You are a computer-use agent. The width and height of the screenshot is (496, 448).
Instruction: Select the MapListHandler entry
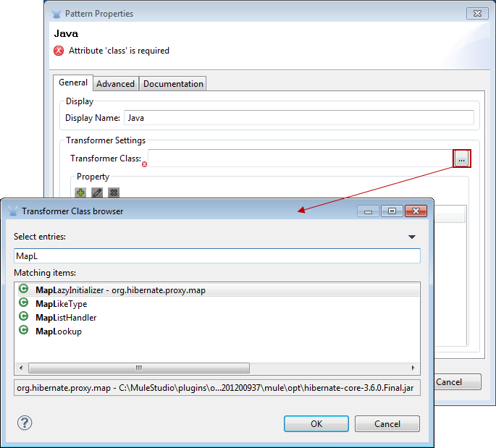(218, 318)
